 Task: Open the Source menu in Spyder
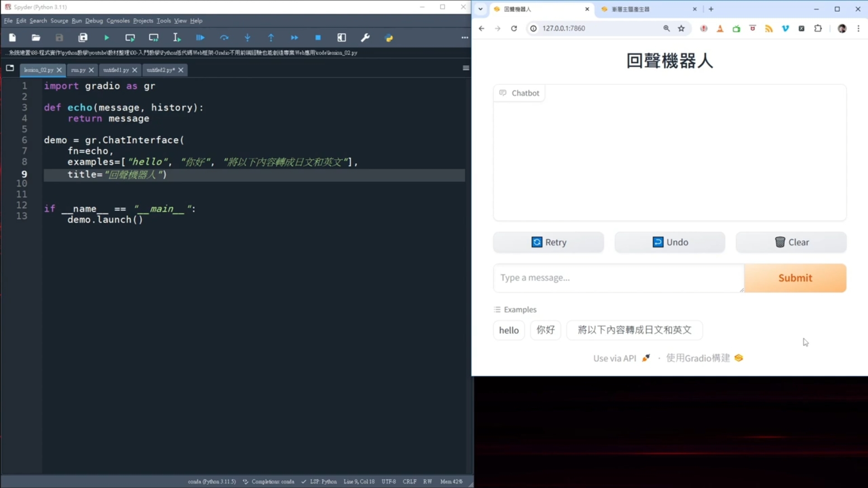(x=59, y=21)
